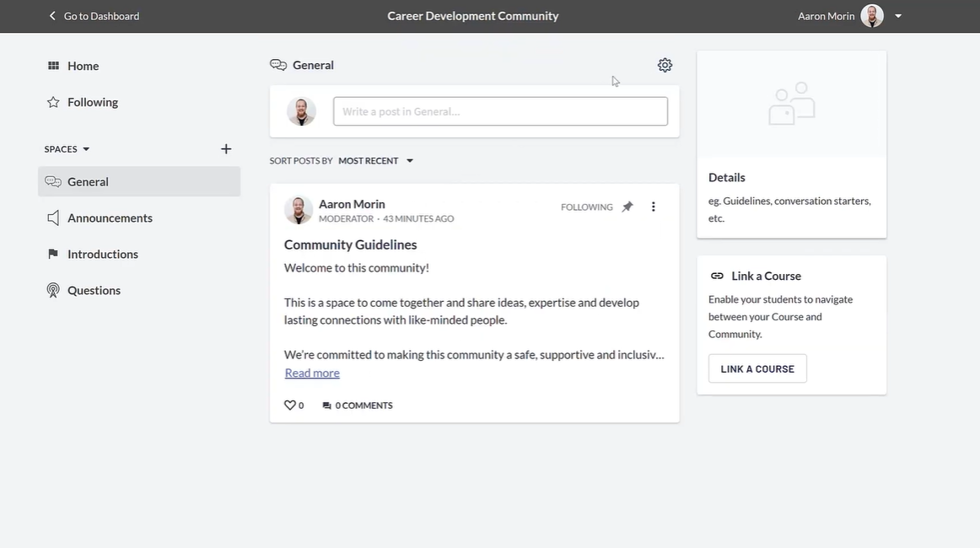
Task: Click the Questions space icon in sidebar
Action: (x=53, y=290)
